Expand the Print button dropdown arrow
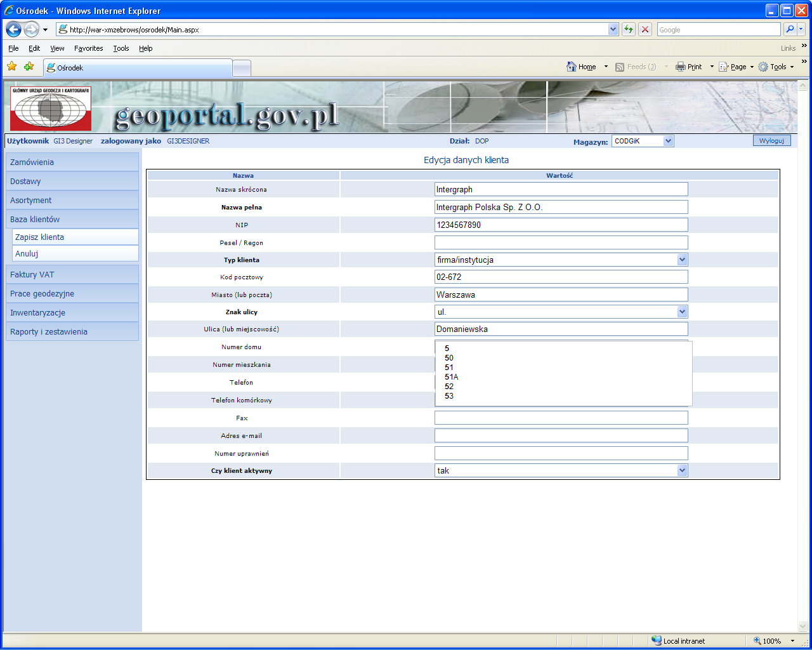Viewport: 812px width, 650px height. tap(712, 67)
